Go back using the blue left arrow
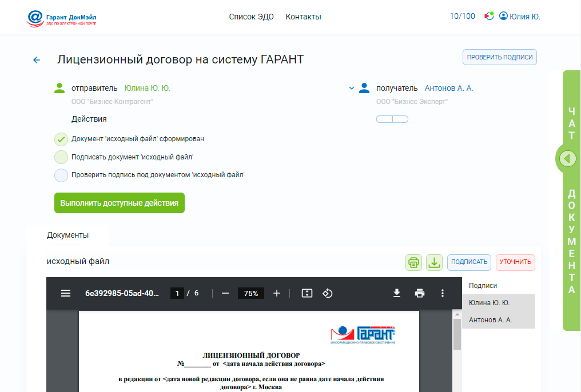 coord(37,60)
